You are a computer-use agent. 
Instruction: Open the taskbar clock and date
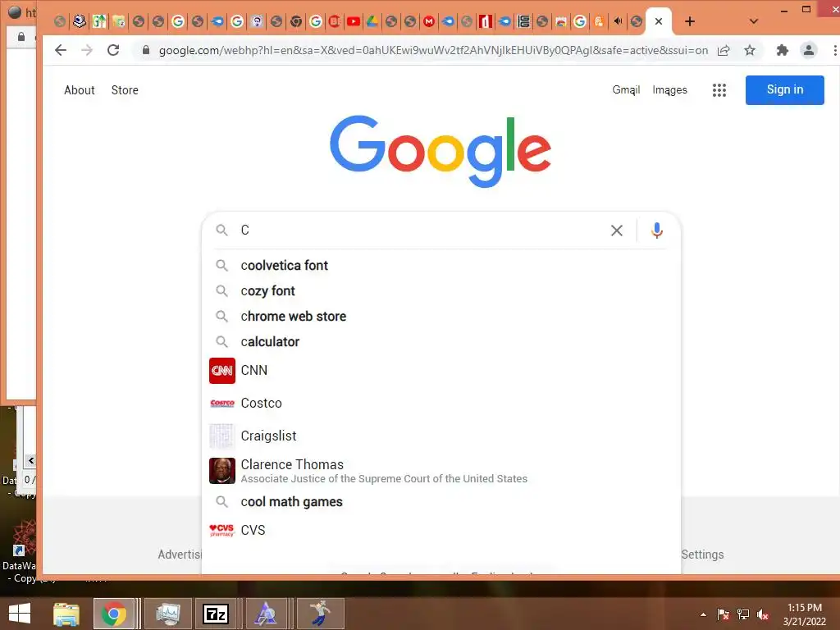(x=804, y=614)
